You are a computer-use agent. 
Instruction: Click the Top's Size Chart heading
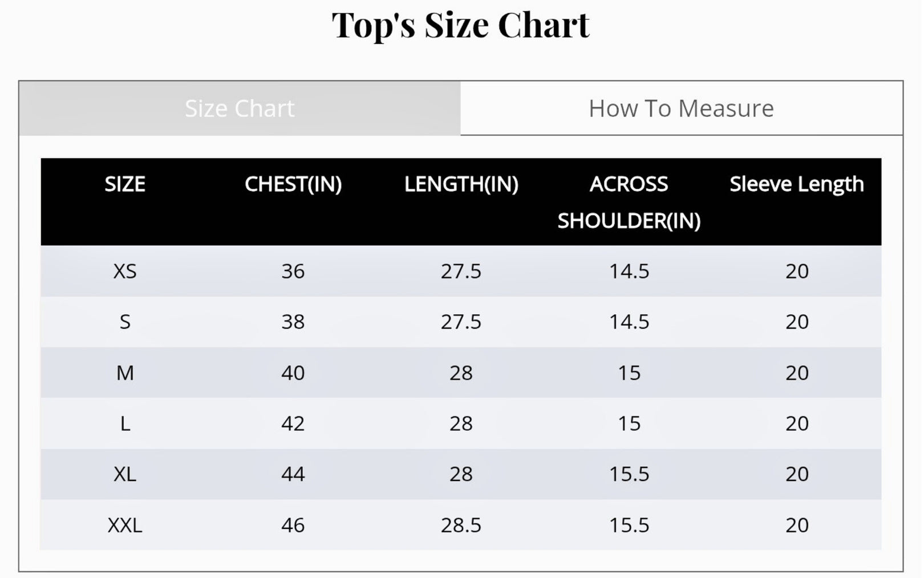(460, 25)
